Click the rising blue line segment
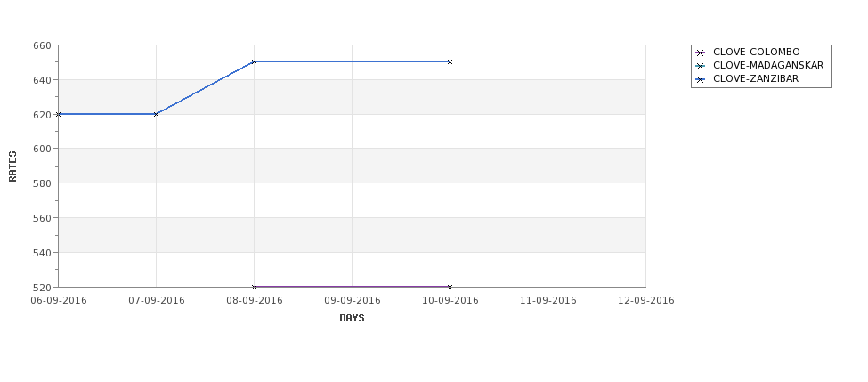The height and width of the screenshot is (382, 868). pyautogui.click(x=205, y=88)
